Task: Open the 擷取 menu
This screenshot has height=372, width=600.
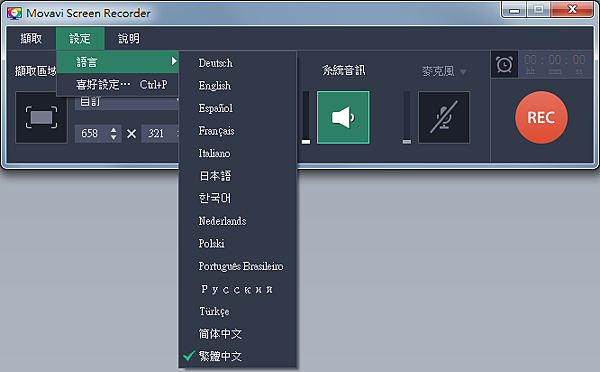Action: coord(31,38)
